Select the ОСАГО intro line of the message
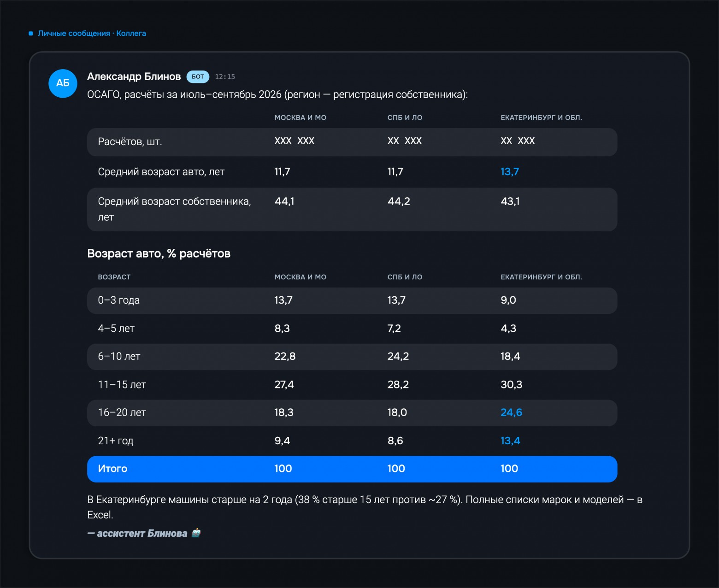The image size is (719, 588). (x=277, y=94)
